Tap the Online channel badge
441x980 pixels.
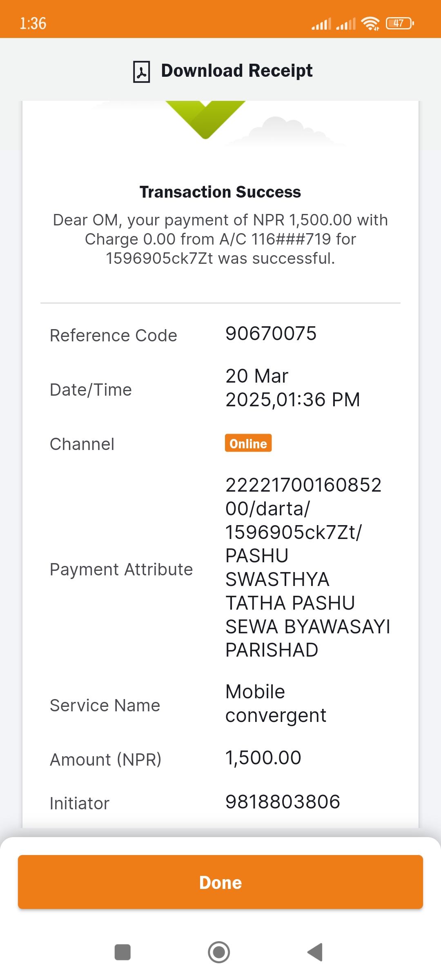(x=248, y=443)
